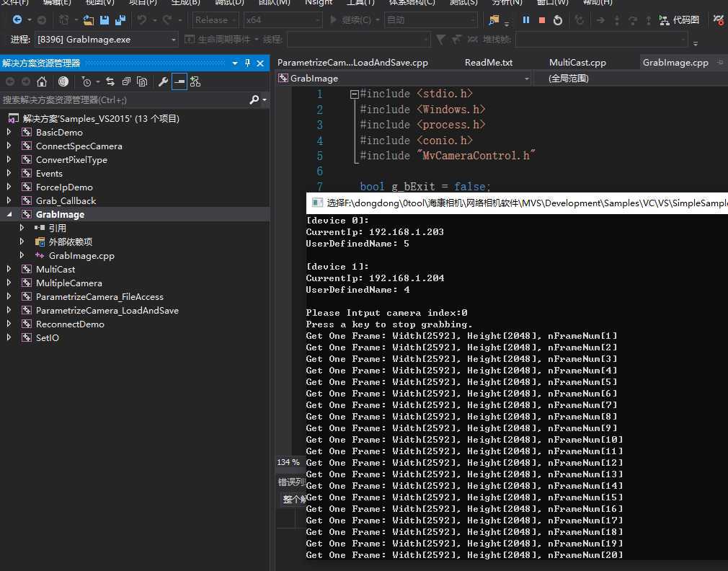Open the Code Map (代码图) button
This screenshot has height=571, width=728.
(x=679, y=20)
